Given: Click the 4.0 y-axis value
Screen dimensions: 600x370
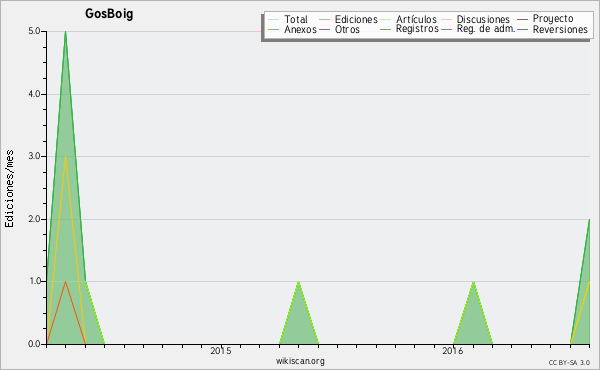Looking at the screenshot, I should tap(34, 94).
